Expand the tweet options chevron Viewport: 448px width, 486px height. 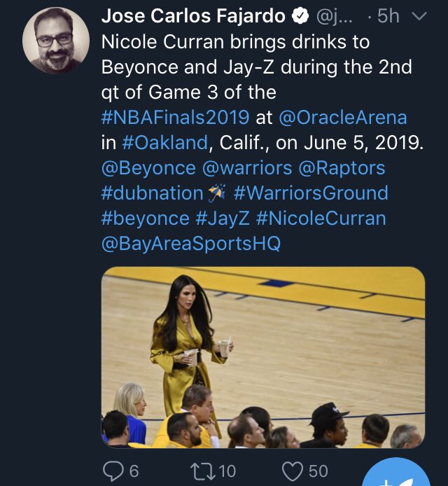click(418, 16)
